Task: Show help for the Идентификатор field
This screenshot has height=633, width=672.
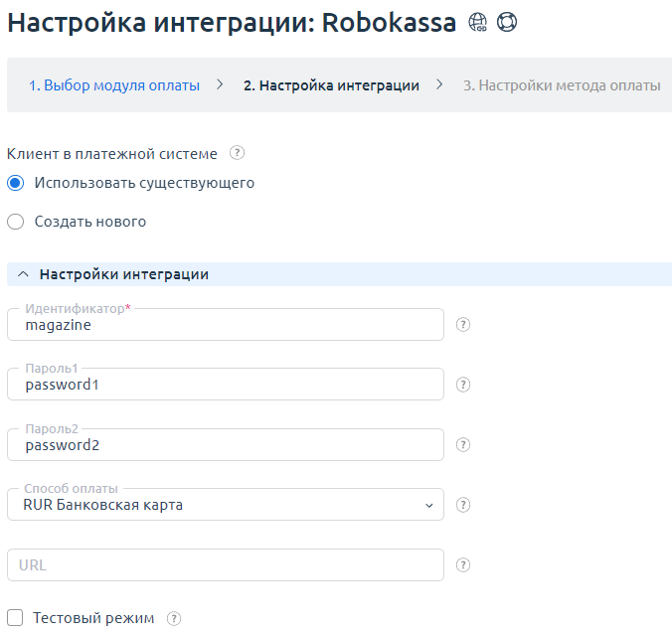Action: pyautogui.click(x=462, y=325)
